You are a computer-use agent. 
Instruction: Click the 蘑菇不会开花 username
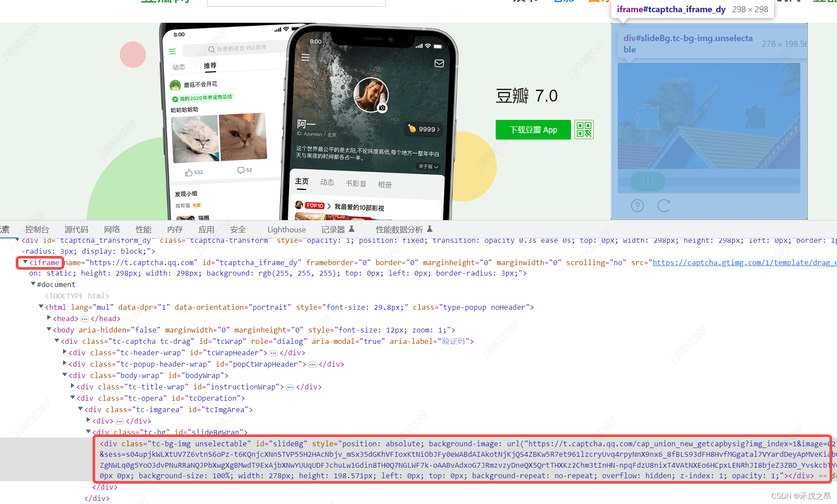pyautogui.click(x=200, y=84)
